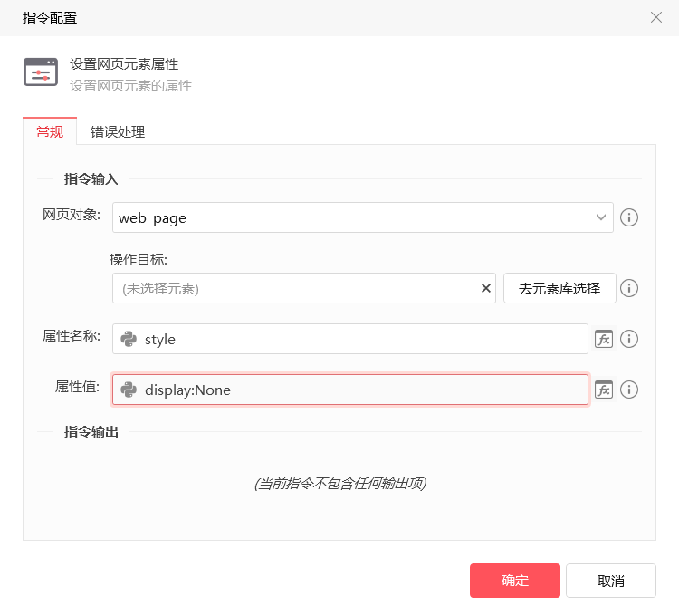Click the info icon beside 去元素库选择

click(629, 288)
